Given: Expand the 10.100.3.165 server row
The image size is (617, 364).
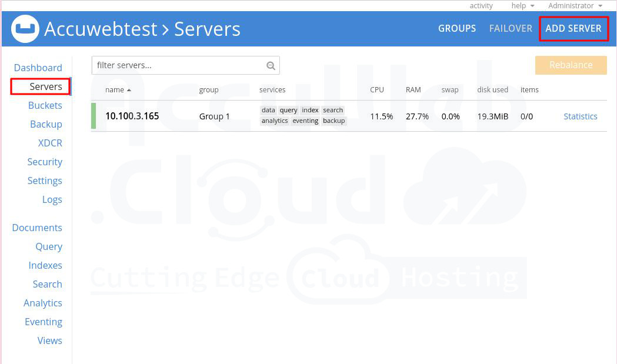Looking at the screenshot, I should point(132,116).
